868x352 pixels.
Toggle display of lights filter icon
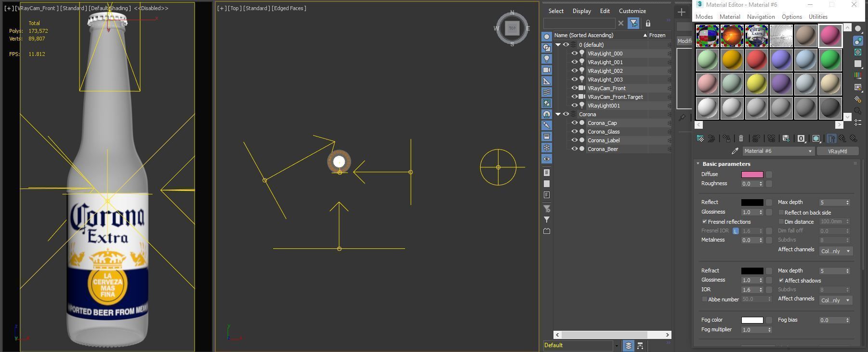(x=547, y=59)
